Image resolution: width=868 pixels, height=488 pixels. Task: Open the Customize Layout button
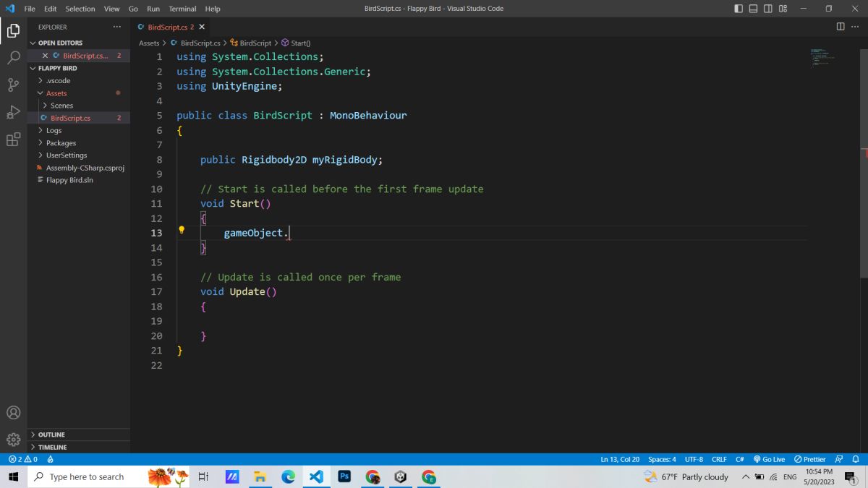coord(783,9)
